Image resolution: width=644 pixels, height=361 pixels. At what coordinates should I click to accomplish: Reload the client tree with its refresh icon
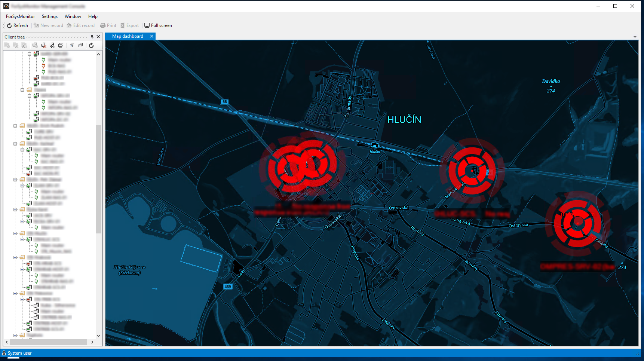[91, 45]
